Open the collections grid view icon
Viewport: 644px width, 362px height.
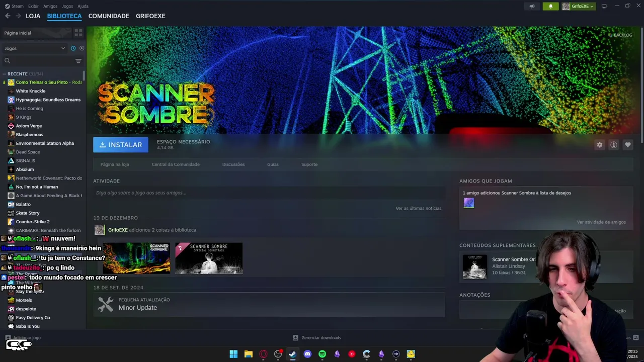coord(78,33)
